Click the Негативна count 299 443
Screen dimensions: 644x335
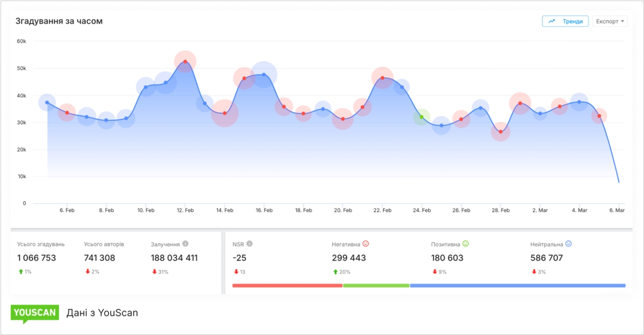pyautogui.click(x=349, y=258)
